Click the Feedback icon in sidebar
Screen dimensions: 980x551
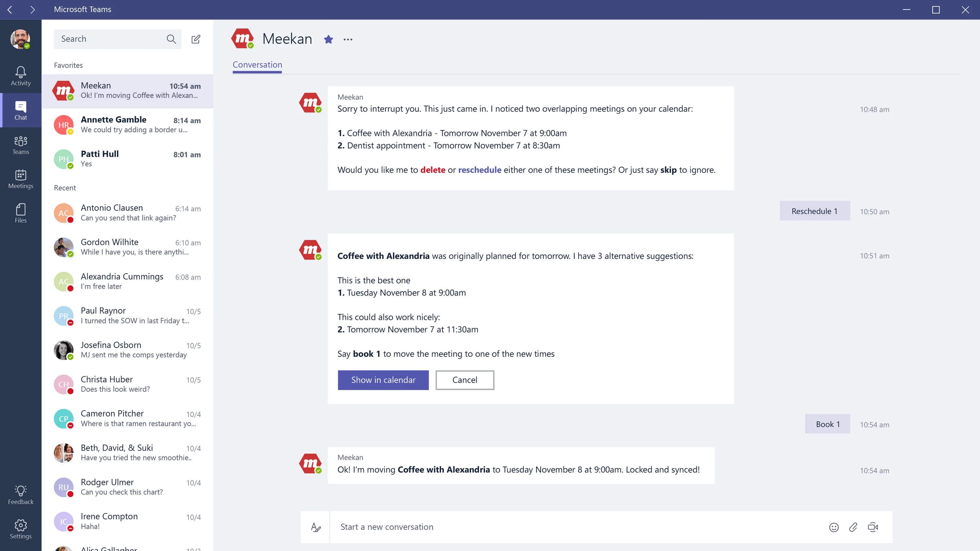(20, 489)
